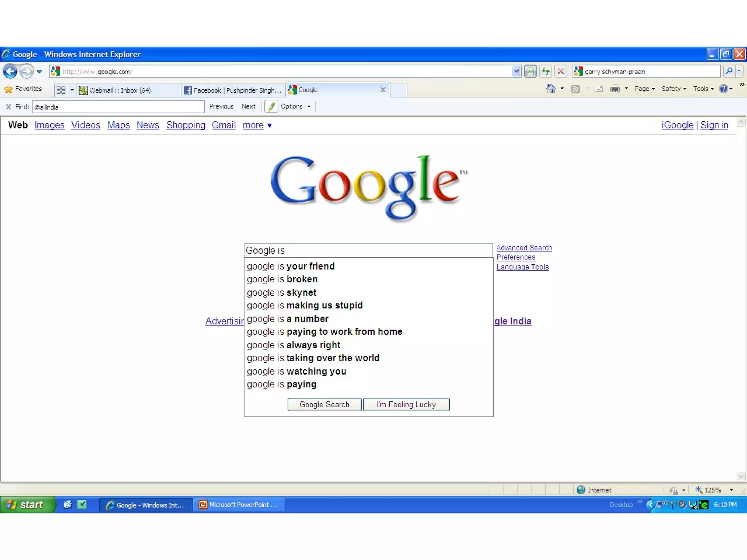Open the address bar history dropdown
747x560 pixels.
(516, 71)
